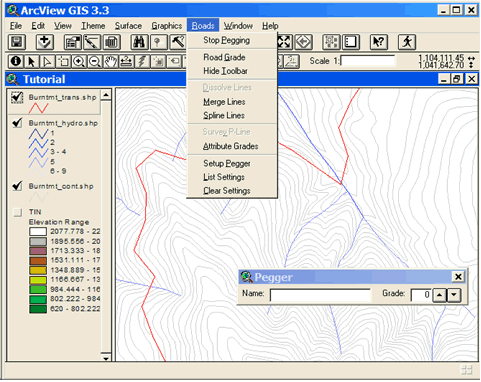Click the binoculars Find icon
This screenshot has height=382, width=481.
tap(139, 42)
